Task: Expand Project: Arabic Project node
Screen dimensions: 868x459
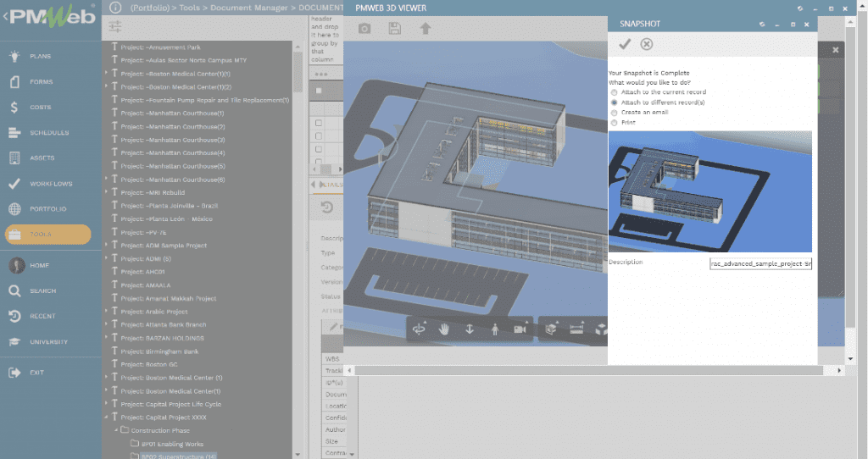Action: click(x=106, y=312)
